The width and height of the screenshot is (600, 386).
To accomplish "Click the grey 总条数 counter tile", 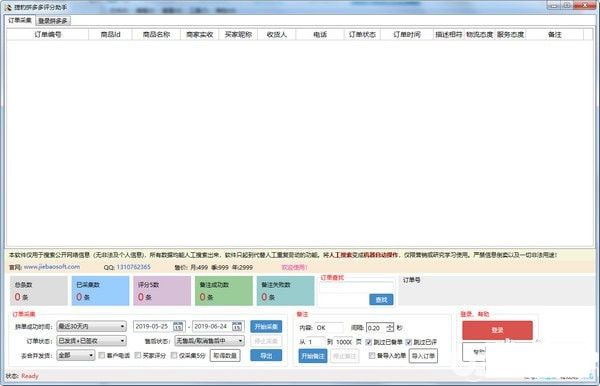I will 39,291.
